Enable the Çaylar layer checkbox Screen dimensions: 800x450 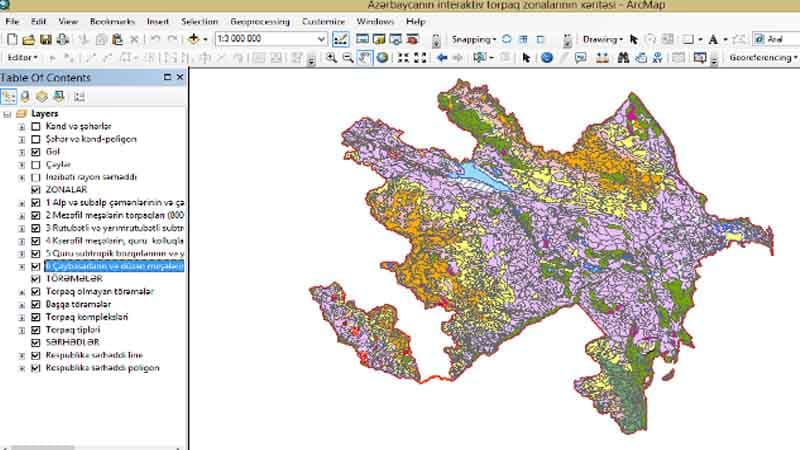point(36,164)
